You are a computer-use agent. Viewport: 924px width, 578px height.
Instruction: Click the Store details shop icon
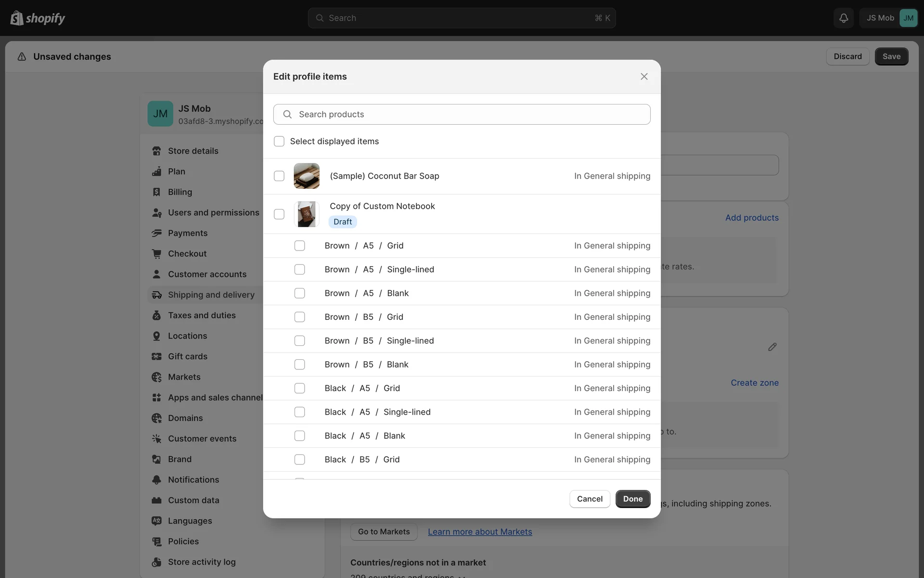(x=156, y=151)
